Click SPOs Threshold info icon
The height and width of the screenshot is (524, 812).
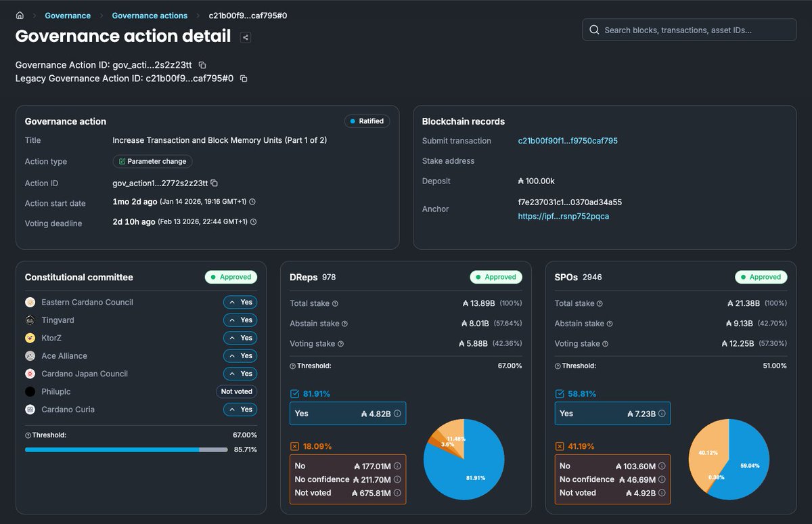point(558,366)
